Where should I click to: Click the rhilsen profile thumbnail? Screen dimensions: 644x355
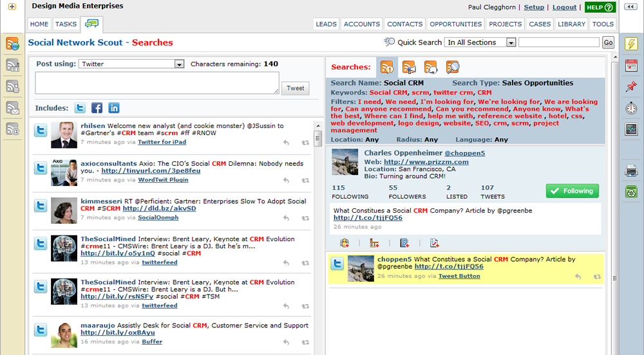pyautogui.click(x=64, y=135)
